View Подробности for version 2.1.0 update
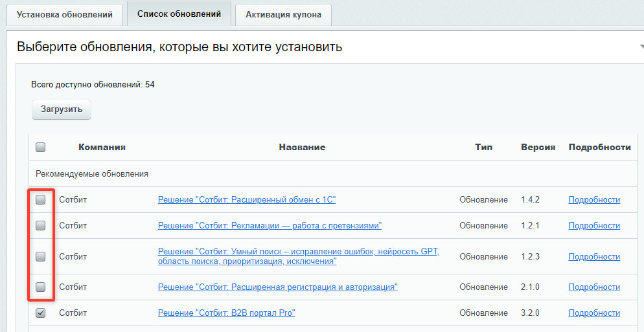This screenshot has height=332, width=644. pos(594,287)
